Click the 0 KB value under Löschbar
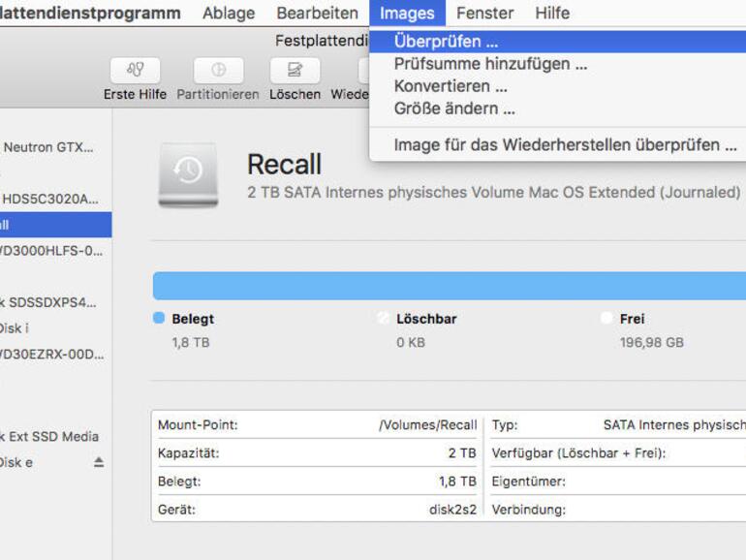 click(411, 343)
